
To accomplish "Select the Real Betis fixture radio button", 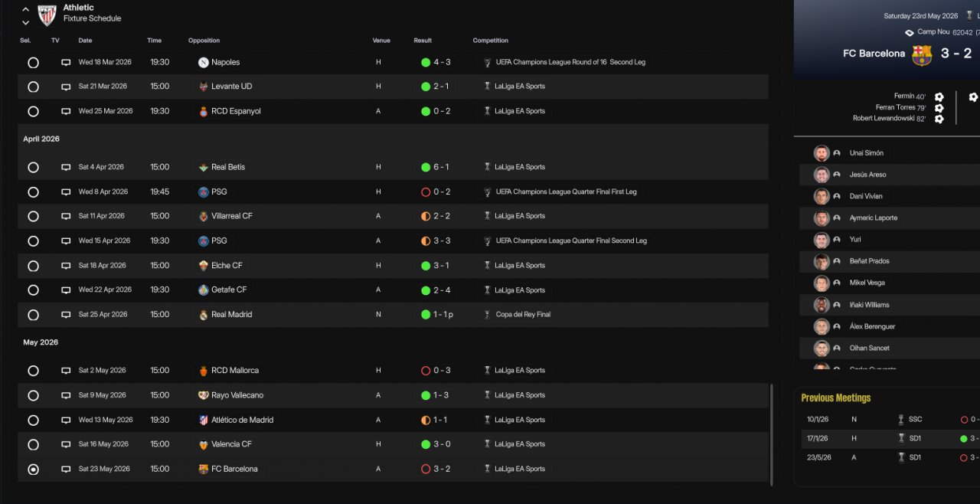I will coord(33,167).
